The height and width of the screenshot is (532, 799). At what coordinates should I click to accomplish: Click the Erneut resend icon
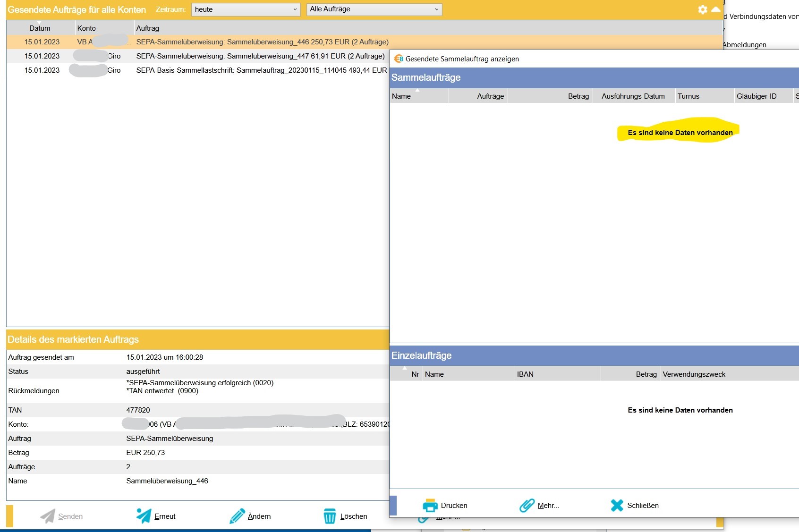pos(144,516)
